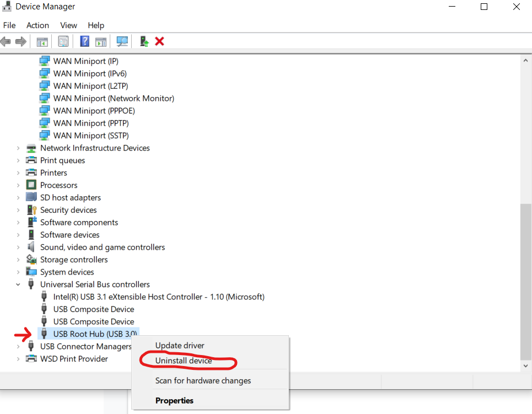The height and width of the screenshot is (414, 532).
Task: Select WAN Miniport (SSTP) label
Action: point(91,136)
